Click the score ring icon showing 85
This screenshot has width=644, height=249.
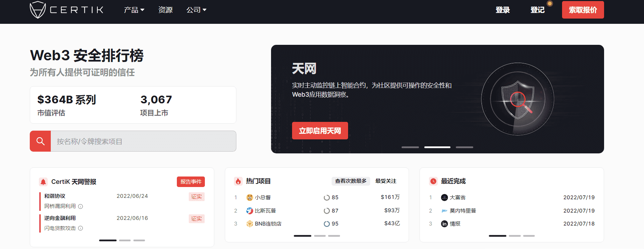point(327,198)
